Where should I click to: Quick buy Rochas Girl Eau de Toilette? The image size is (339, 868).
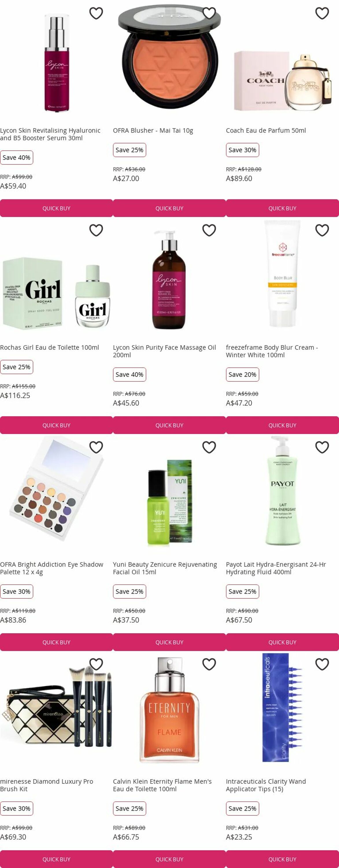[56, 425]
